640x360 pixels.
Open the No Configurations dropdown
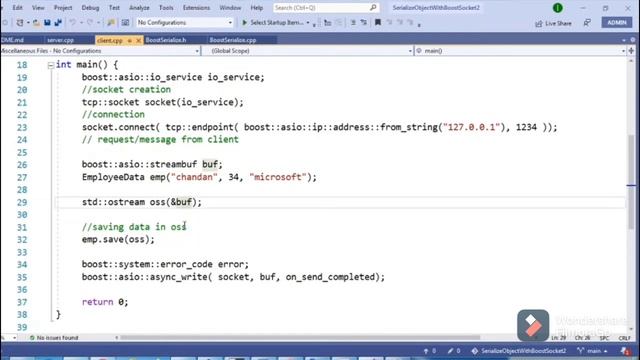tap(230, 23)
